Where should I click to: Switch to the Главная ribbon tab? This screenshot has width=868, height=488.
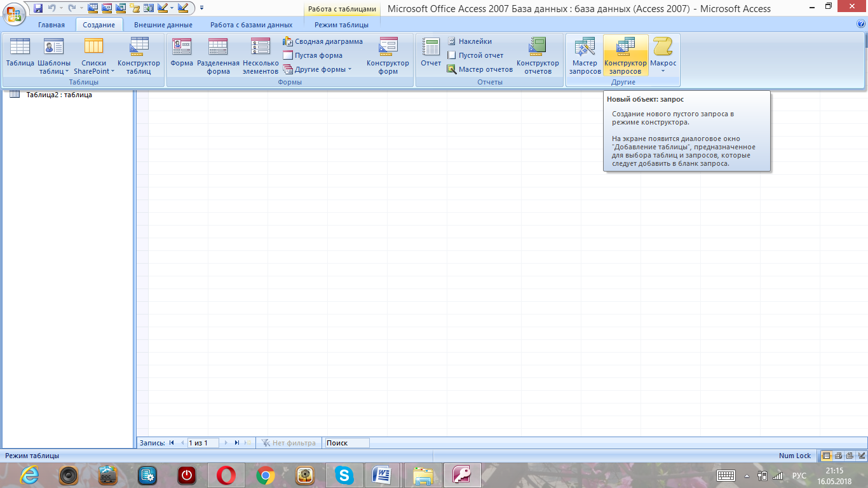tap(51, 25)
